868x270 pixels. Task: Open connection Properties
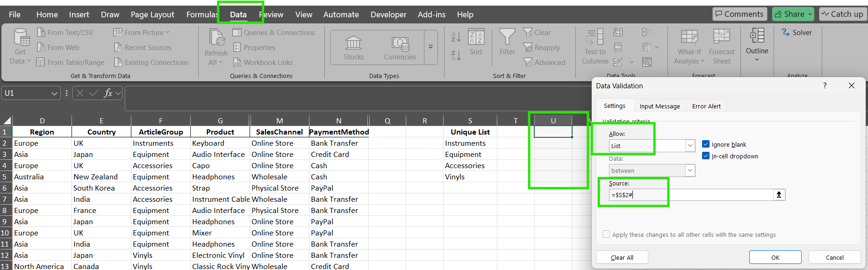pyautogui.click(x=254, y=47)
